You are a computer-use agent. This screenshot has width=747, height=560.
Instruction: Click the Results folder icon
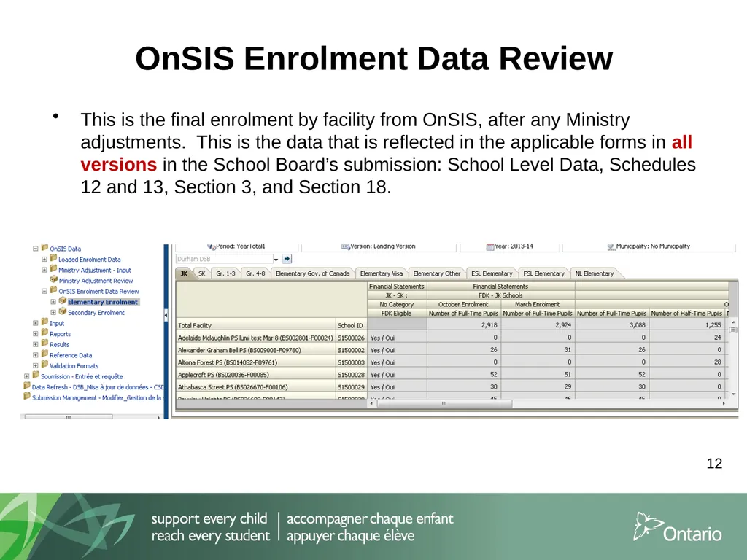[44, 343]
